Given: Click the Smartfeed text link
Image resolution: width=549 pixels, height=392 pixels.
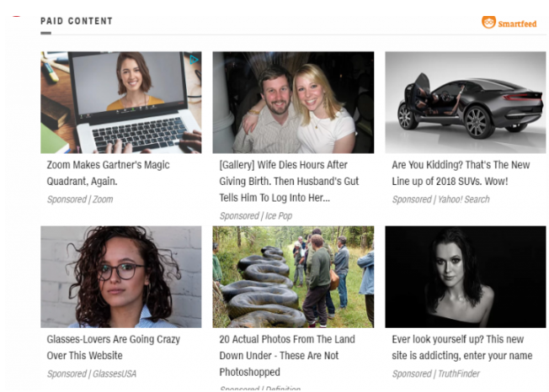Looking at the screenshot, I should click(517, 24).
